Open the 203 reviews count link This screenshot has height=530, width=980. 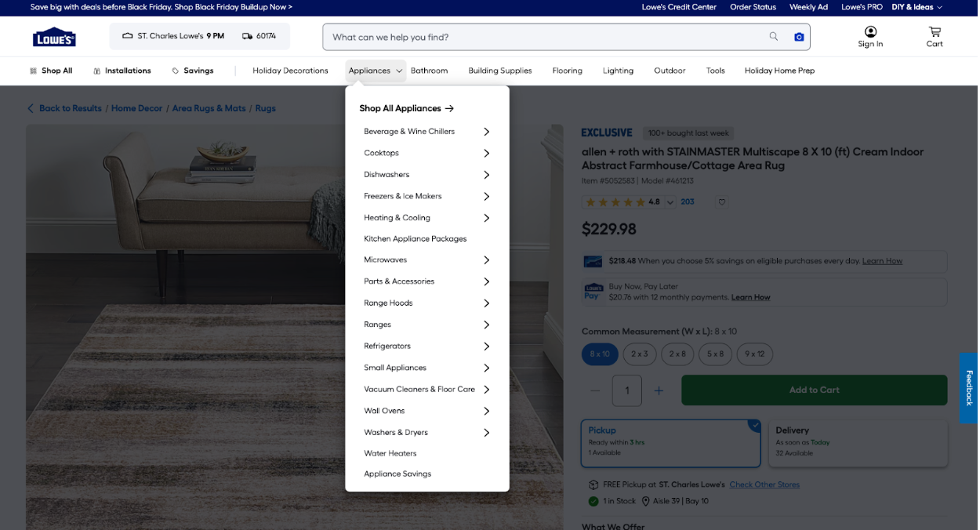pyautogui.click(x=688, y=202)
